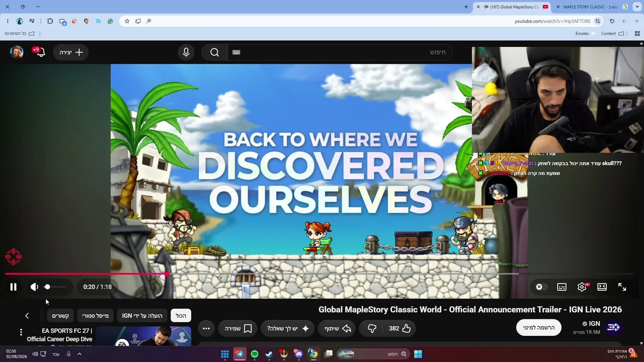Open the video settings gear menu
Screen dimensions: 644x362
pyautogui.click(x=582, y=287)
